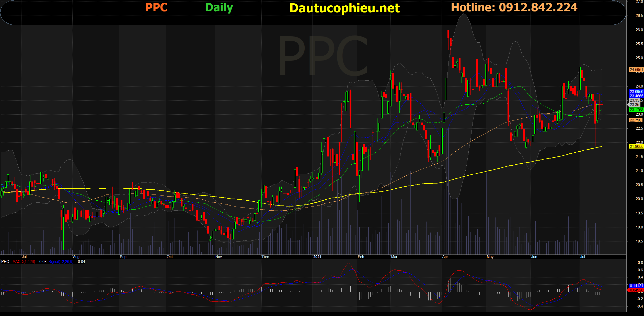The image size is (644, 316).
Task: Click the green 23.1758 price tag
Action: click(x=636, y=110)
